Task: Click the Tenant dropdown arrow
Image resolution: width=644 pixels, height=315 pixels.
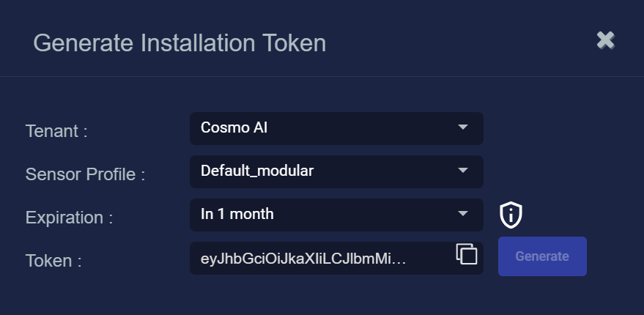Action: click(x=462, y=127)
